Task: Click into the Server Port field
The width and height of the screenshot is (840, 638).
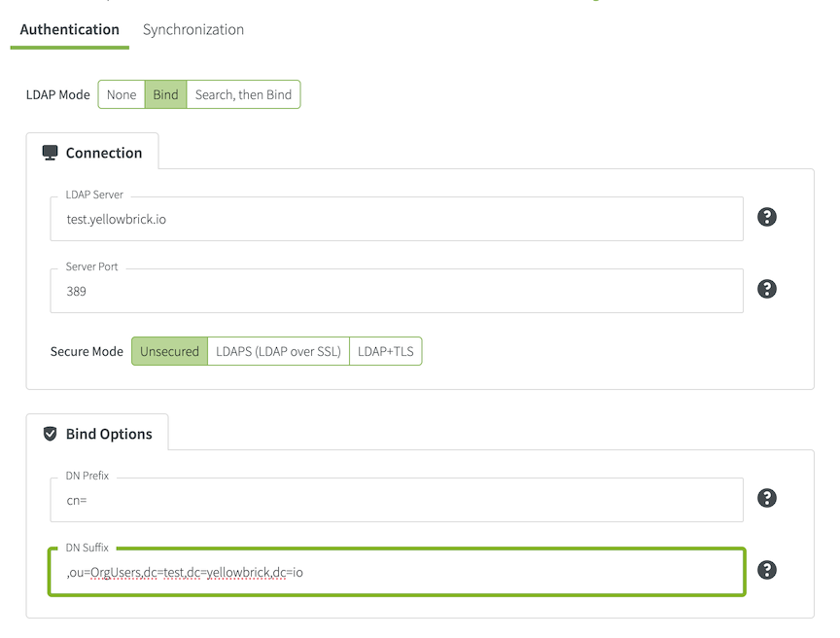Action: pos(396,291)
